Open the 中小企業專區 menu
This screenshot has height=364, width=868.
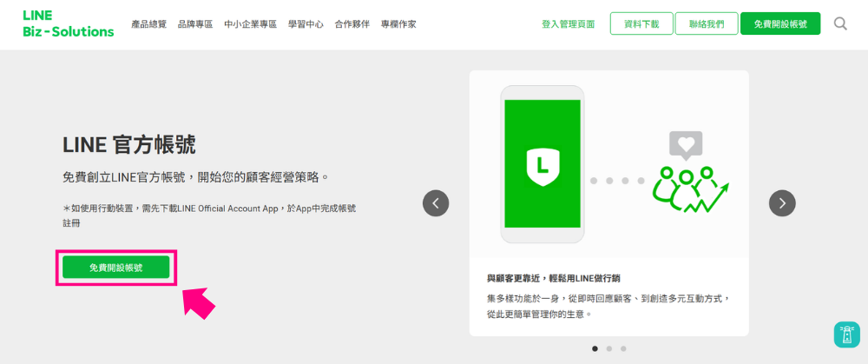pos(250,24)
